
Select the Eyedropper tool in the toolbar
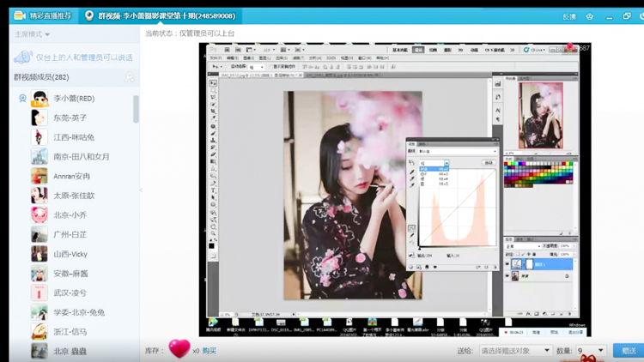[x=213, y=118]
